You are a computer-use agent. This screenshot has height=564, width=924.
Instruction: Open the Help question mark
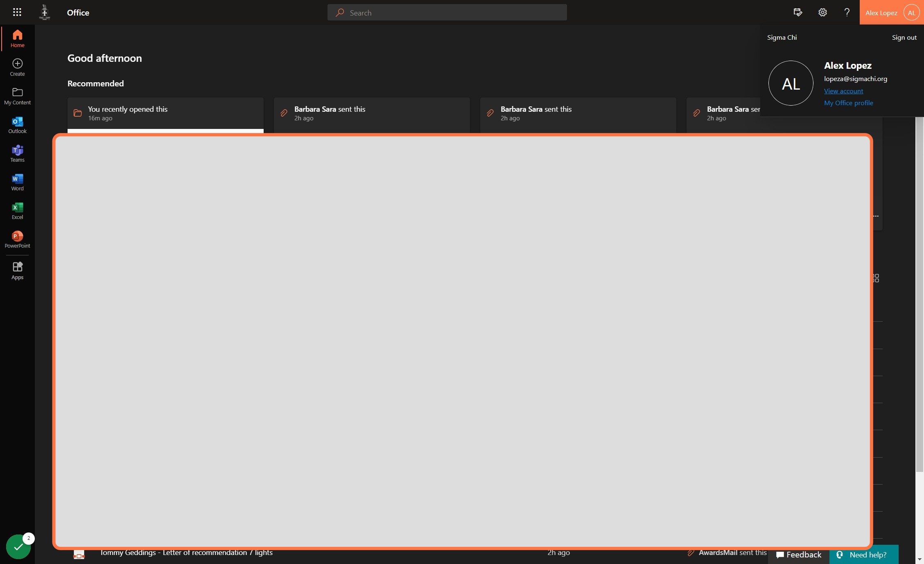click(x=847, y=12)
